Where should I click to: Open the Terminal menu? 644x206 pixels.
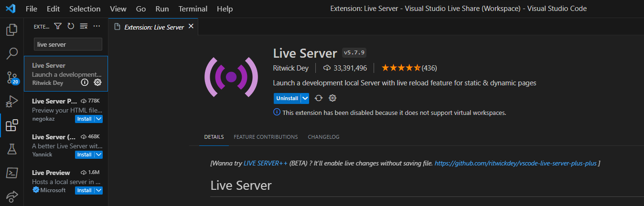(x=193, y=9)
